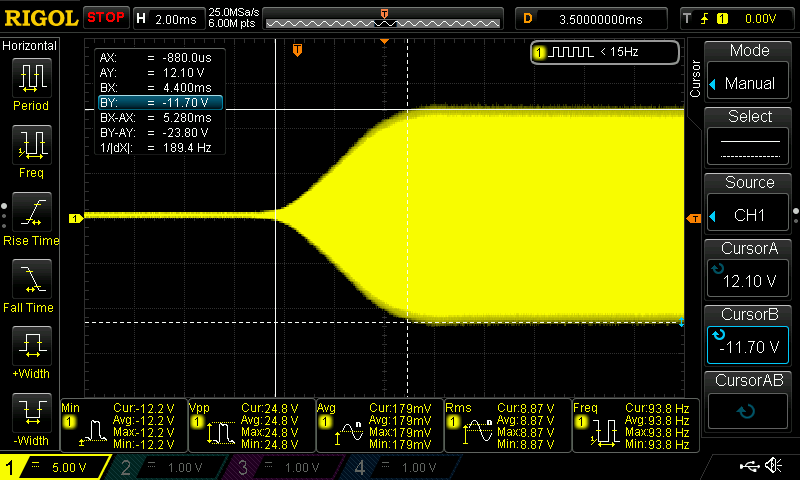Click the RIGOL logo
The height and width of the screenshot is (480, 800).
pyautogui.click(x=41, y=19)
